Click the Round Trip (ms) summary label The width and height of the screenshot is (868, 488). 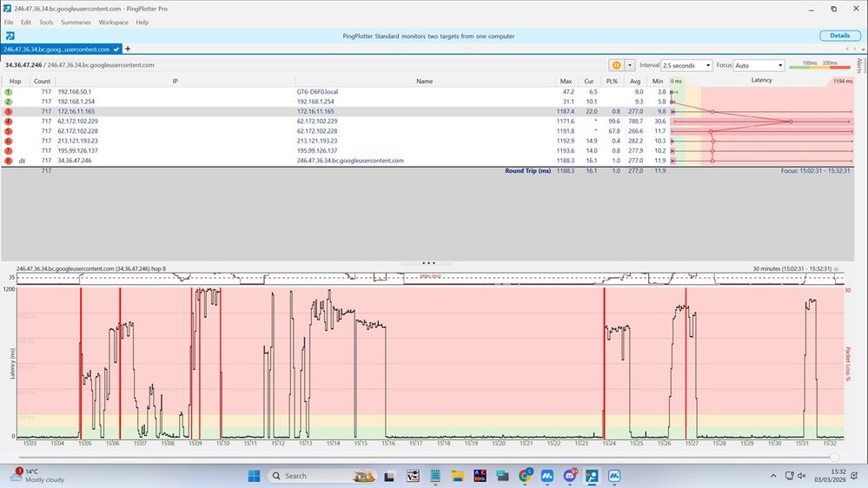[x=527, y=171]
